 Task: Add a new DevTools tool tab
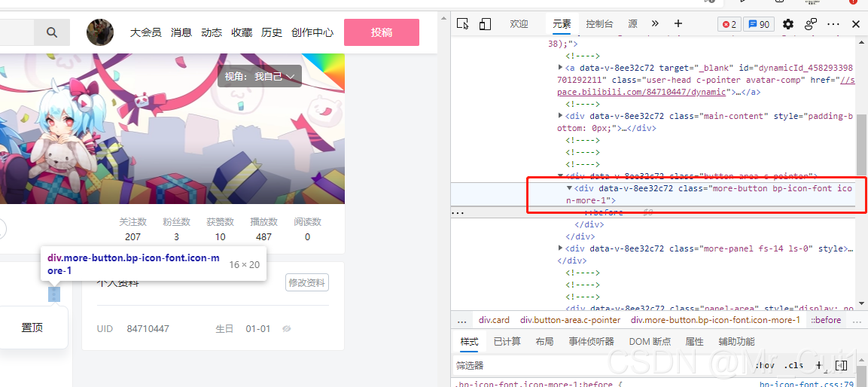coord(678,24)
